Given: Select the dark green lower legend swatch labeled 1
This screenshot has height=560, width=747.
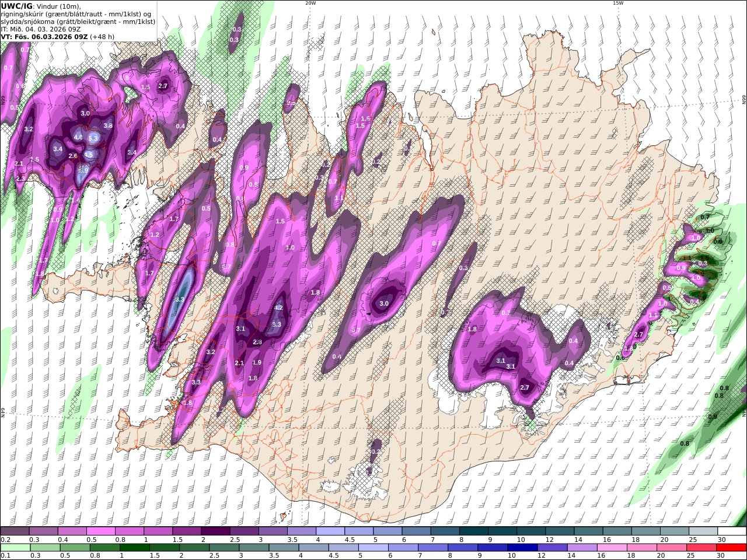Looking at the screenshot, I should (135, 548).
